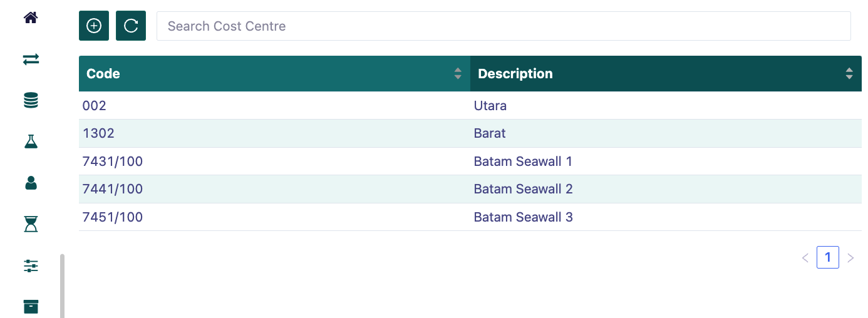Viewport: 868px width, 318px height.
Task: Select page 1 in pagination
Action: [x=828, y=257]
